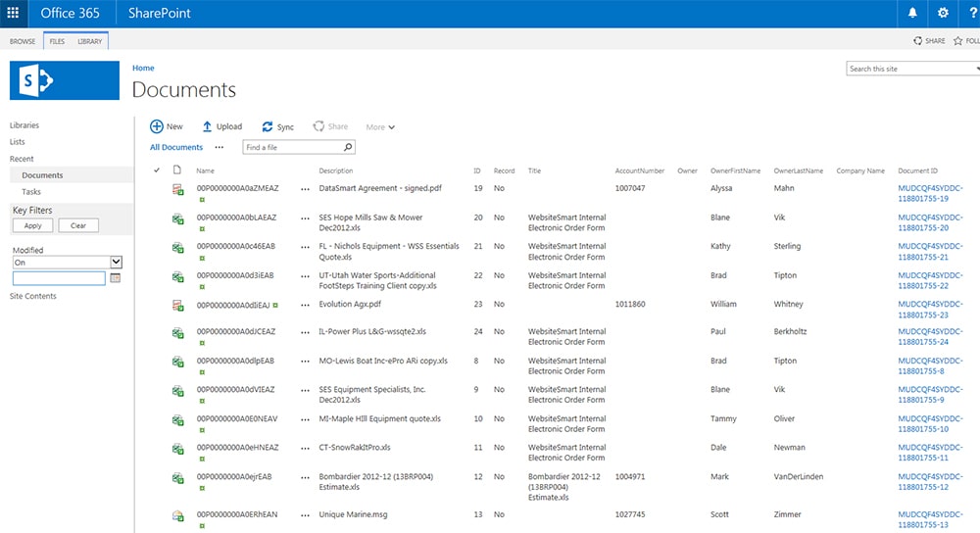This screenshot has height=533, width=980.
Task: Click file name 00P0000000A0dVIEAZ
Action: (x=235, y=389)
